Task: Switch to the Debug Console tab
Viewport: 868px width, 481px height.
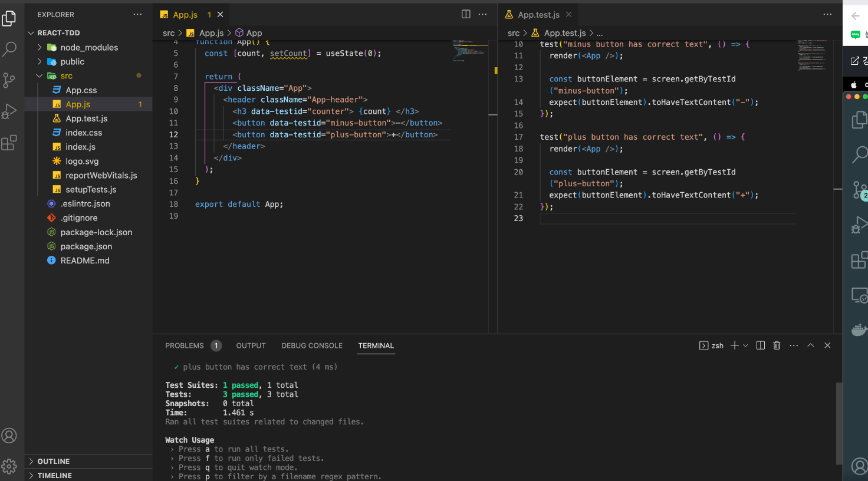Action: [312, 346]
